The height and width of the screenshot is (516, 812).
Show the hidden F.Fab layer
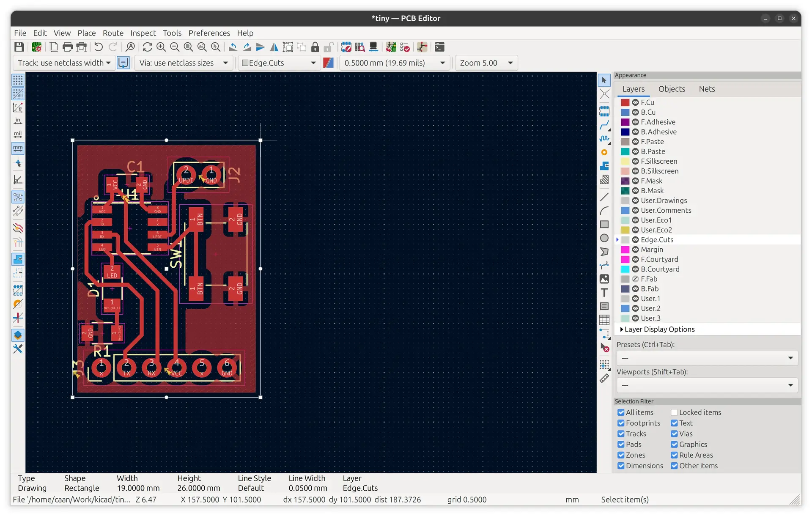point(635,279)
